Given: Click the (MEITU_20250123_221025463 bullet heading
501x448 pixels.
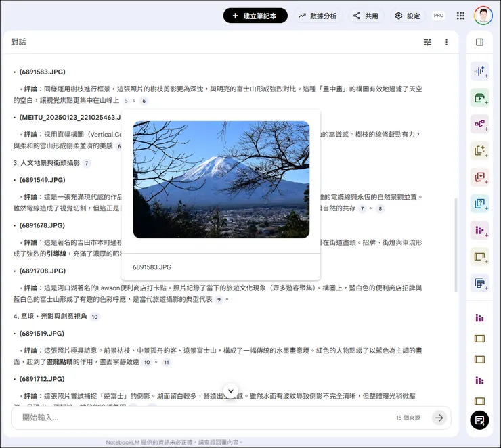Looking at the screenshot, I should [70, 118].
